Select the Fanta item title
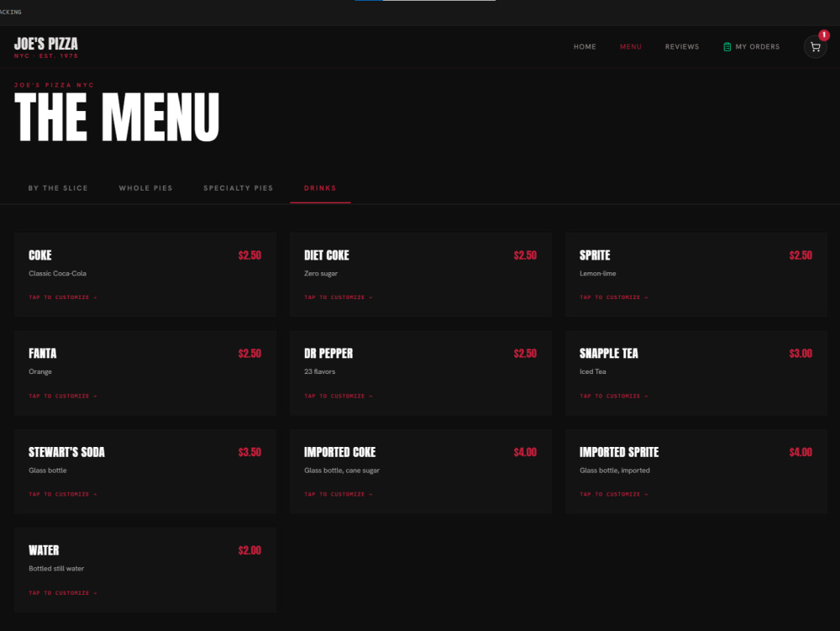 click(x=42, y=354)
